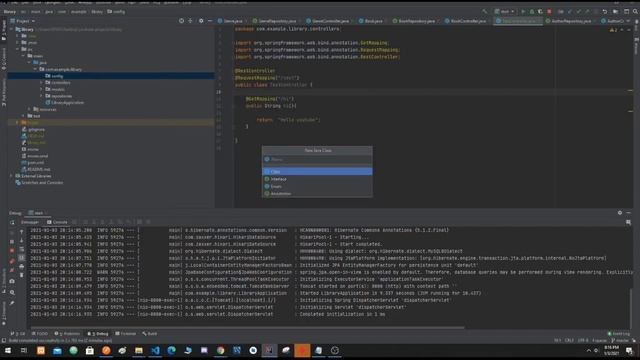Open the GenreRepository.java editor tab
Screen dimensions: 640x360
[274, 21]
